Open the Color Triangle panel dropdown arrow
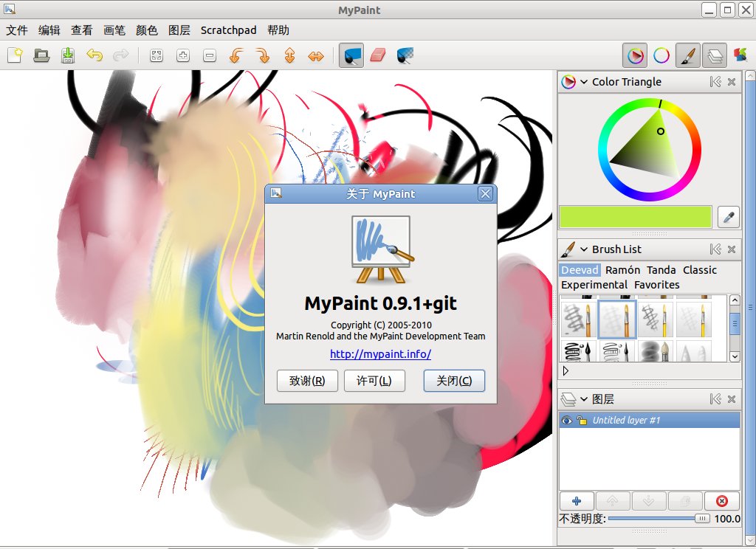 [x=584, y=82]
